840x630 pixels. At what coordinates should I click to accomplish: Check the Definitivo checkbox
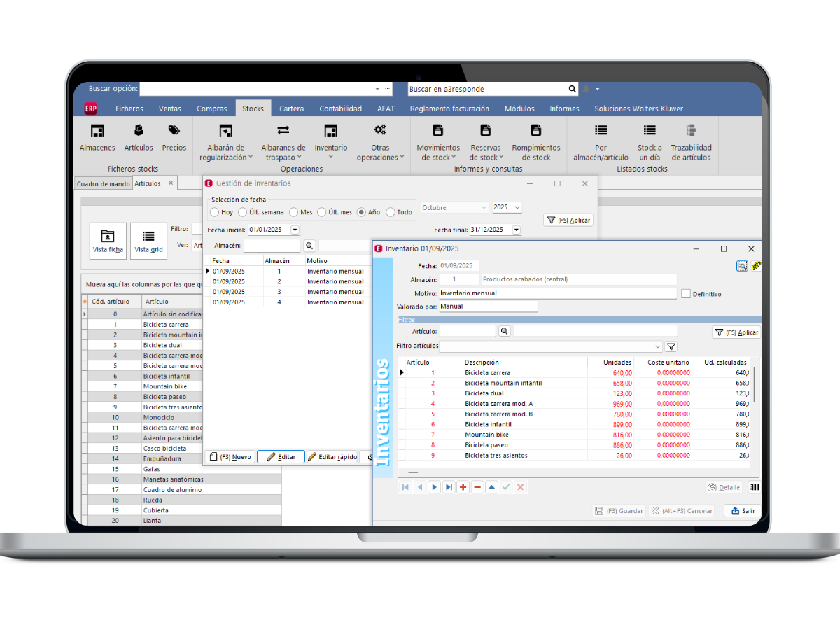pyautogui.click(x=686, y=294)
